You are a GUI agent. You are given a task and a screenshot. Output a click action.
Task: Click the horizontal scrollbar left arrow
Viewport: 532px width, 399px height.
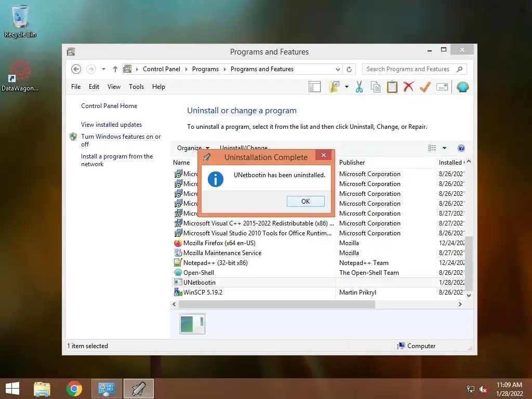(174, 304)
